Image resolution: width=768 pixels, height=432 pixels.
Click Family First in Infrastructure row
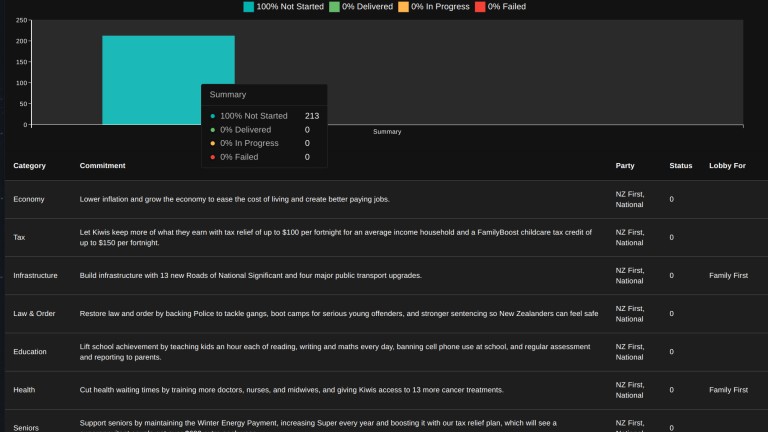728,276
